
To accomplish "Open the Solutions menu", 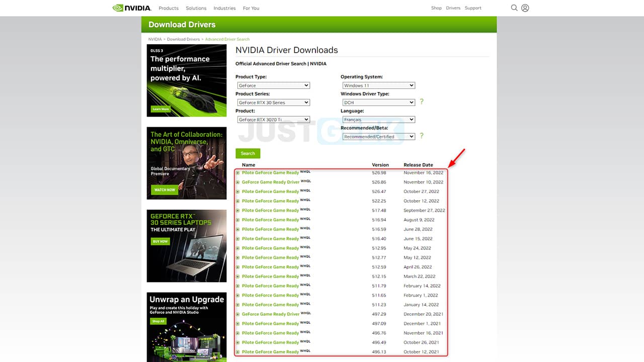I will point(196,8).
